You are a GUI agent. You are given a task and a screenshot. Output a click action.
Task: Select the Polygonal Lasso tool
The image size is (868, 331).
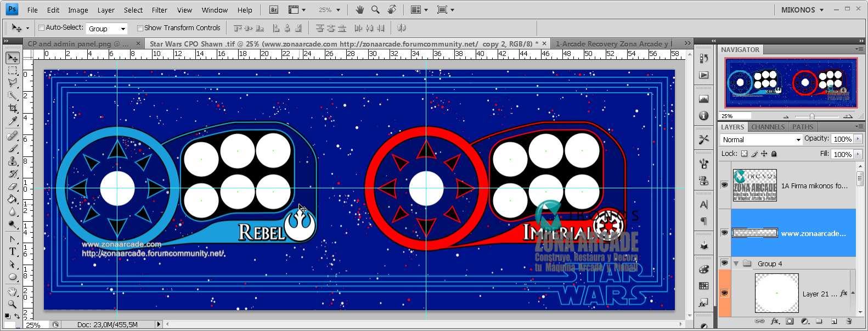click(13, 83)
